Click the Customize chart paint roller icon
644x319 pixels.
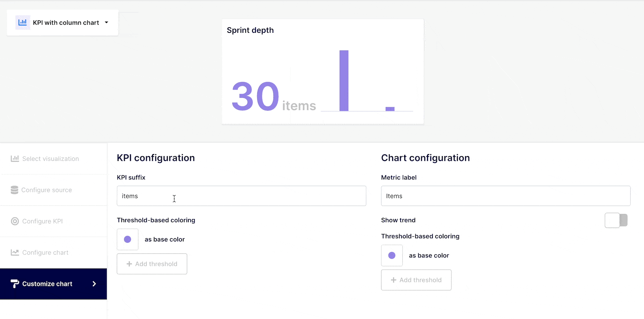pyautogui.click(x=15, y=284)
